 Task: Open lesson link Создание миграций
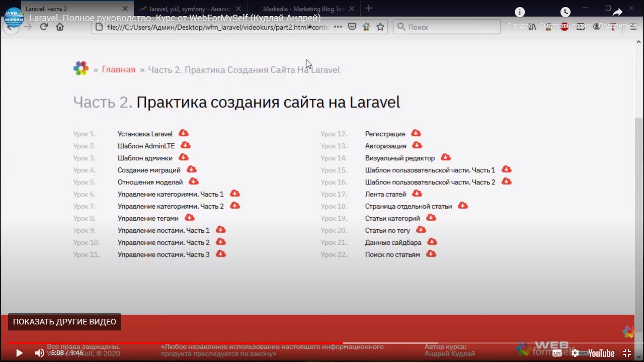click(149, 170)
